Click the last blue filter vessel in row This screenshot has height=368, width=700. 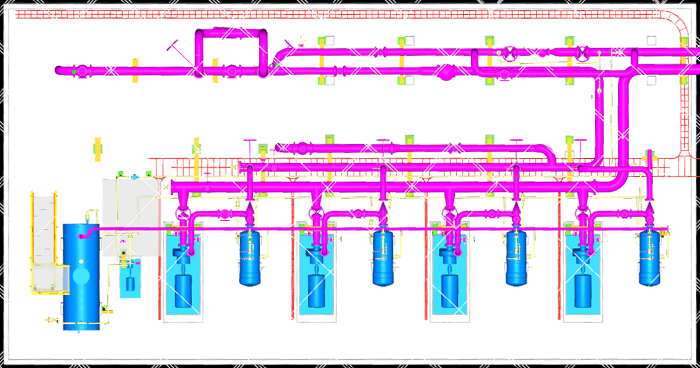coord(650,257)
